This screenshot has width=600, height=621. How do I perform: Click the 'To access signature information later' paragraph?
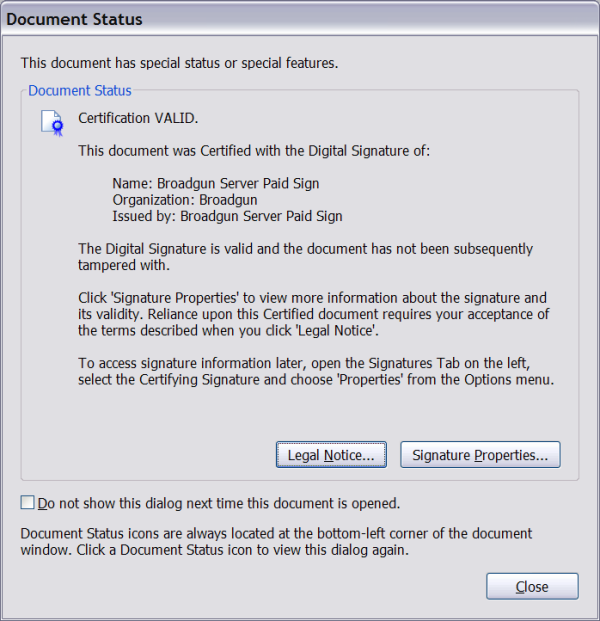click(314, 372)
